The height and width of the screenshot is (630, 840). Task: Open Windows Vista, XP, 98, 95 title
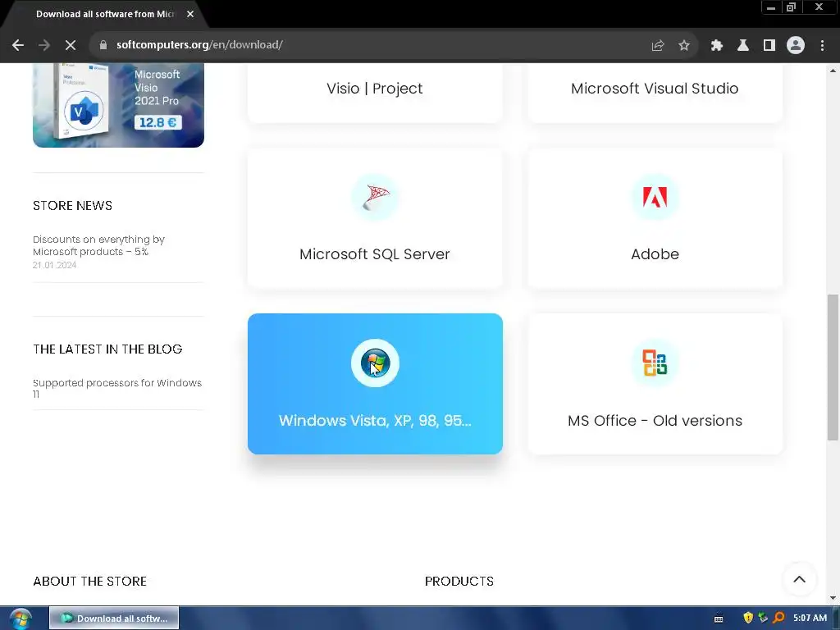375,421
